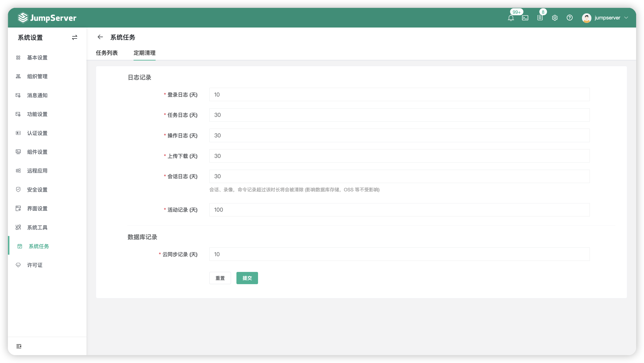Click the 系统工具 icon
Image resolution: width=644 pixels, height=363 pixels.
[18, 227]
